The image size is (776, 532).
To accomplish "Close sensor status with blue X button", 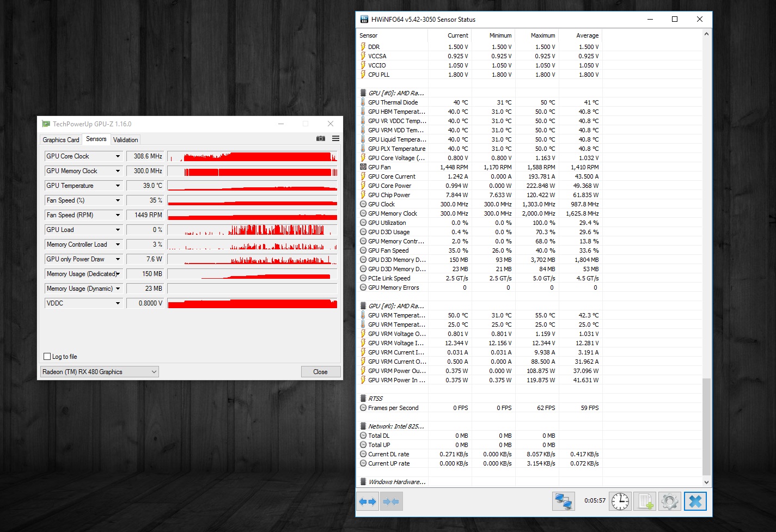I will (695, 501).
